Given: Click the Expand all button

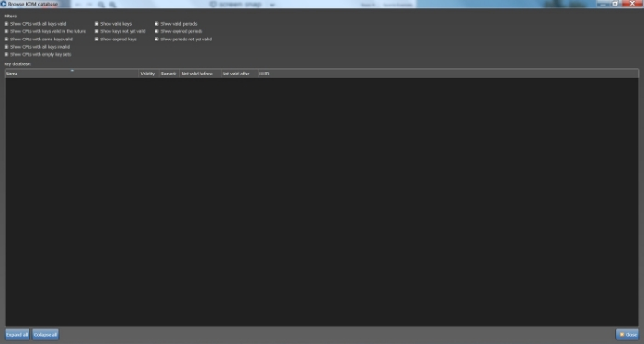Looking at the screenshot, I should pos(17,335).
